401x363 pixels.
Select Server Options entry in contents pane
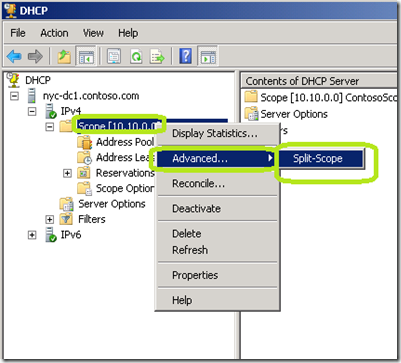pyautogui.click(x=294, y=114)
